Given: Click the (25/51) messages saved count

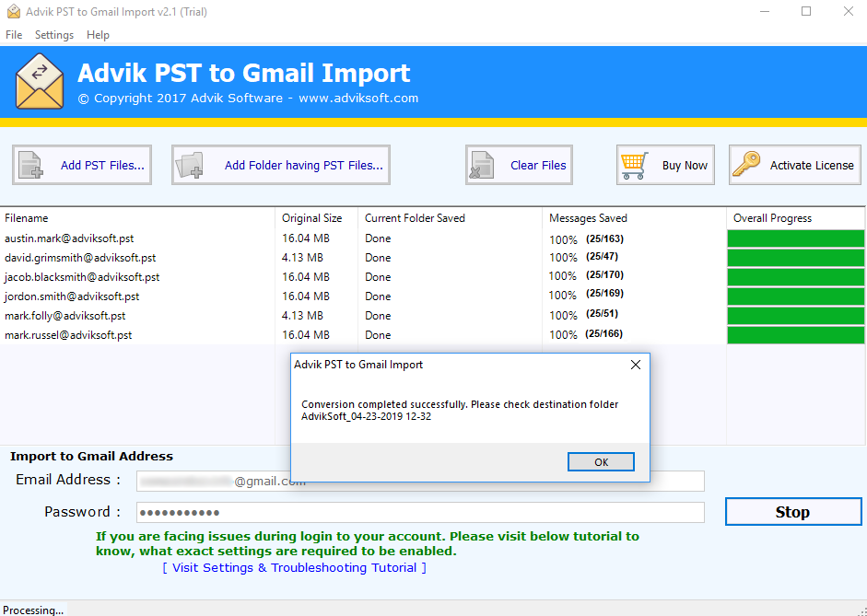Looking at the screenshot, I should point(603,313).
